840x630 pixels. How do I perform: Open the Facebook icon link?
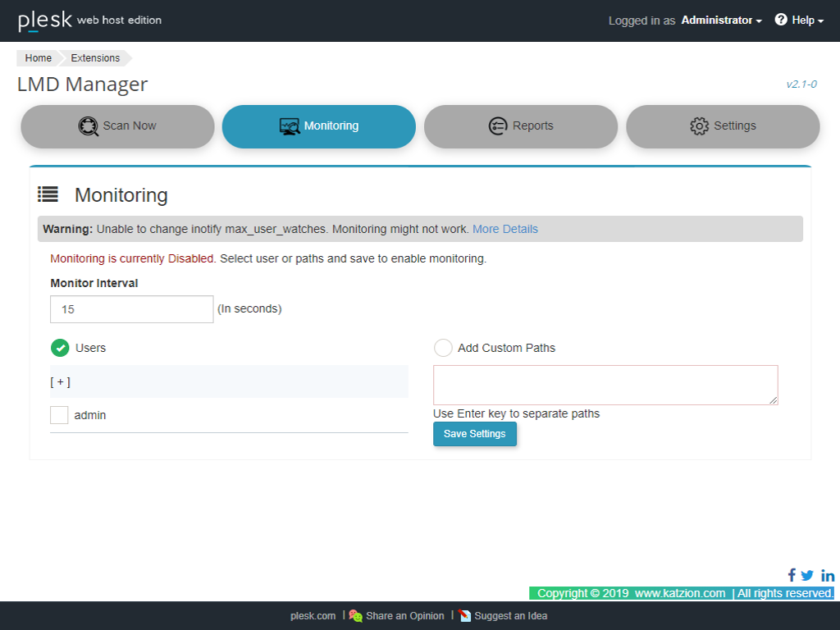792,575
